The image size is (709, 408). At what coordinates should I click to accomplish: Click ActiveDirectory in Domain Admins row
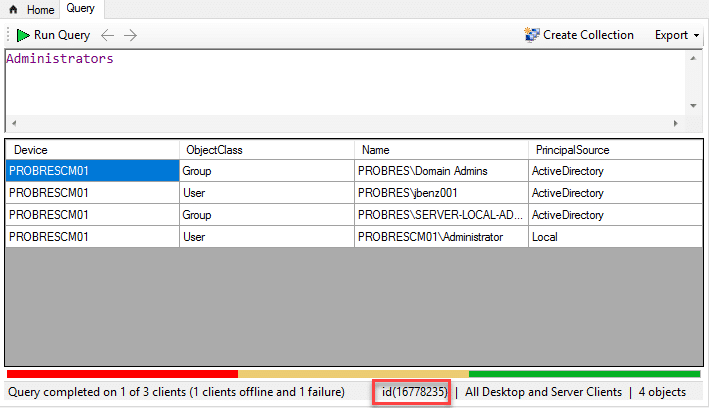coord(615,171)
